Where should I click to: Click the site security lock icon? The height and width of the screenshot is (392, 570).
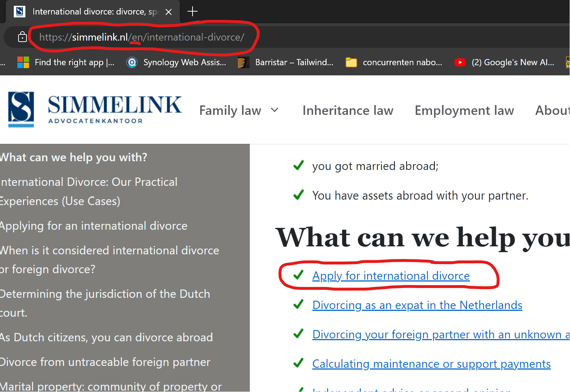22,37
